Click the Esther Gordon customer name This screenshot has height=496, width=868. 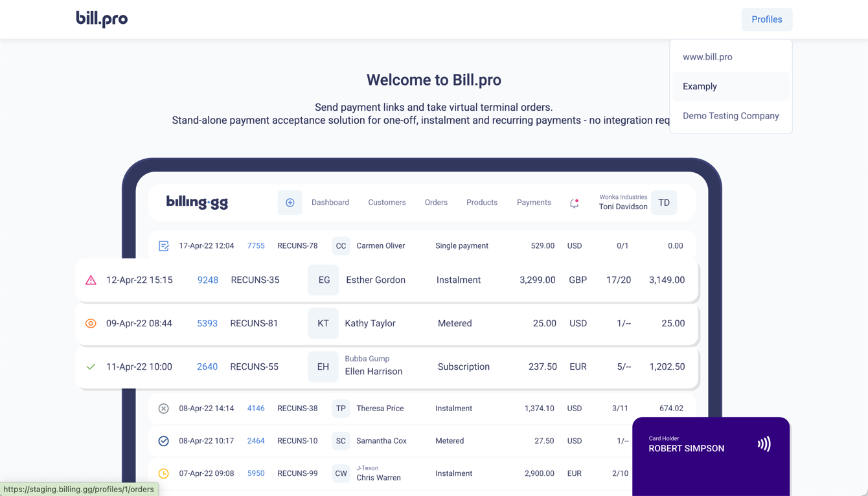376,280
